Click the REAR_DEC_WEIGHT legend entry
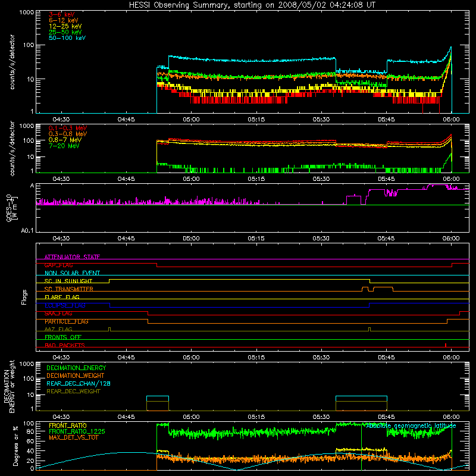Image resolution: width=476 pixels, height=476 pixels. point(73,392)
